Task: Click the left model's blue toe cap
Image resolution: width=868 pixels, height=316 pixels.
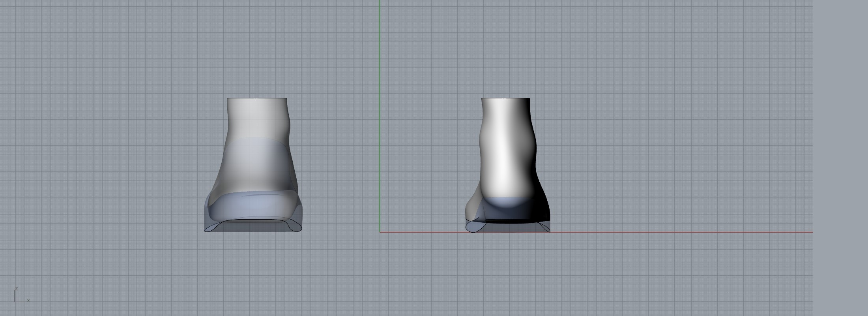Action: pyautogui.click(x=253, y=207)
